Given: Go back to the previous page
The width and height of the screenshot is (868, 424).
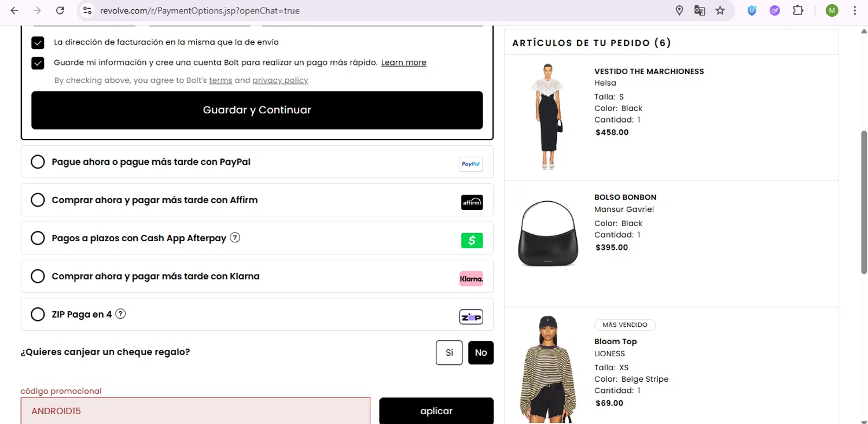Looking at the screenshot, I should pos(14,10).
